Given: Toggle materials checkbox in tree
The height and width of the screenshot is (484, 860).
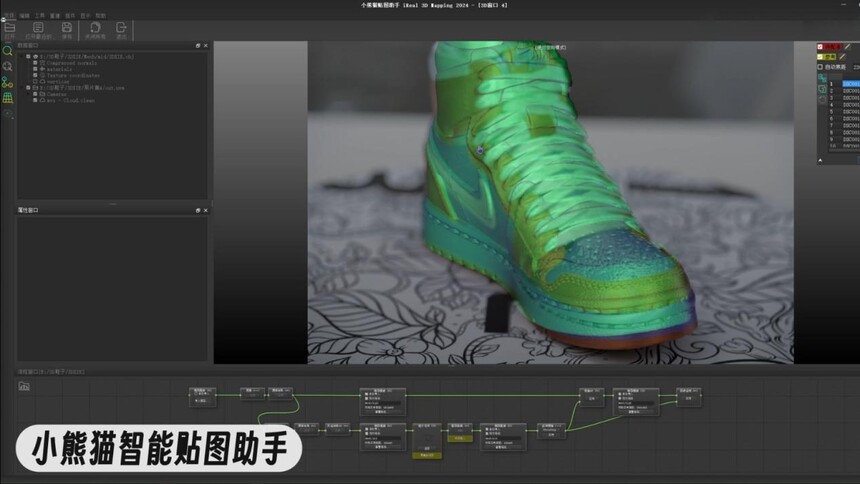Looking at the screenshot, I should pos(36,69).
